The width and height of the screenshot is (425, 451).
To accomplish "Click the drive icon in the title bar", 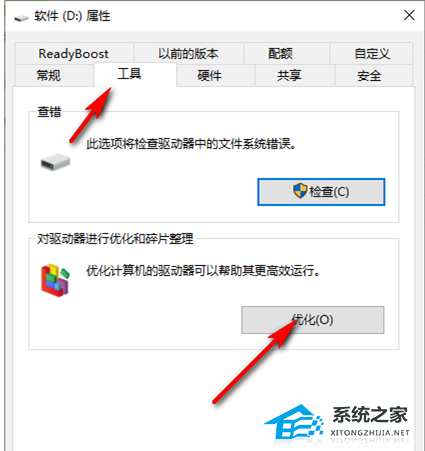I will pyautogui.click(x=21, y=18).
